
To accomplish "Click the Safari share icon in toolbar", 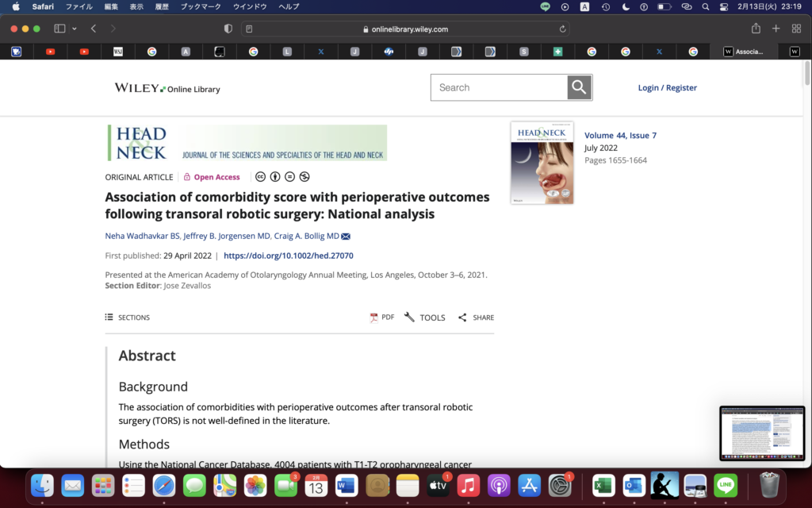I will 756,29.
